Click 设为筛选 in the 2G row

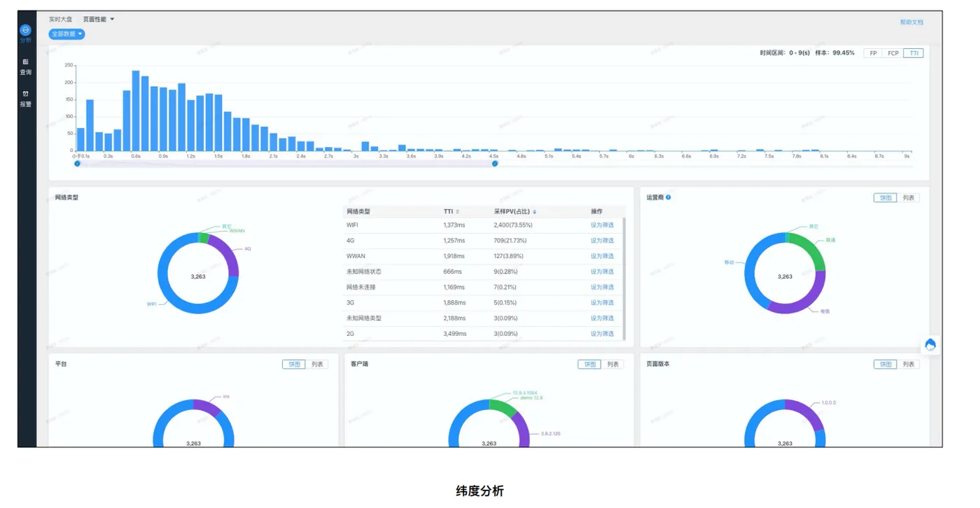[602, 334]
